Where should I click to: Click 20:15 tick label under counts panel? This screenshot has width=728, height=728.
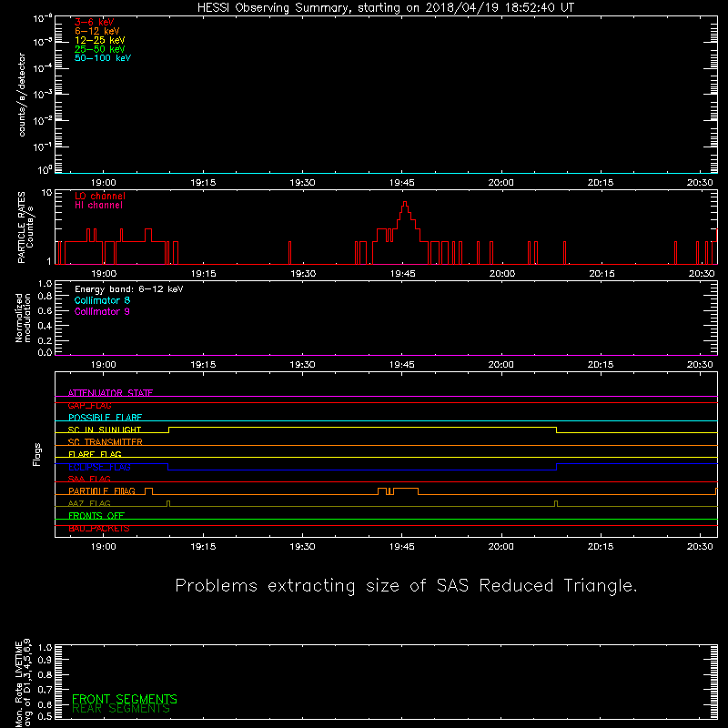601,183
